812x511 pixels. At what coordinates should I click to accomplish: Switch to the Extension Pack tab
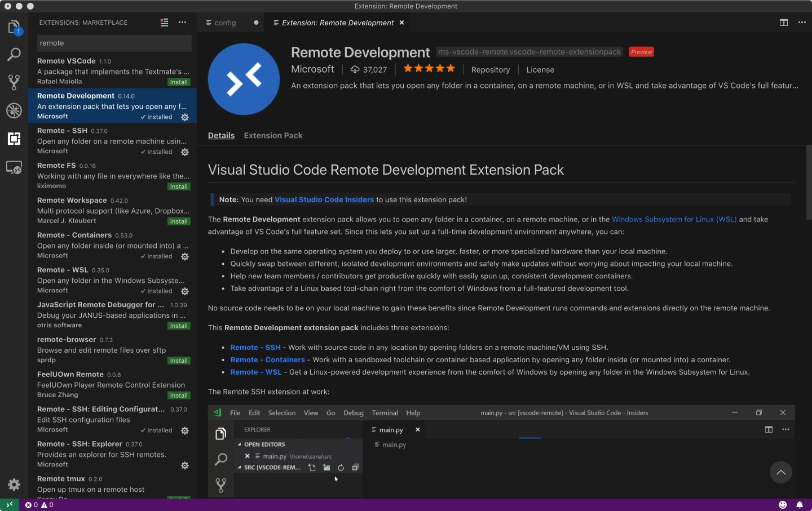pos(273,135)
